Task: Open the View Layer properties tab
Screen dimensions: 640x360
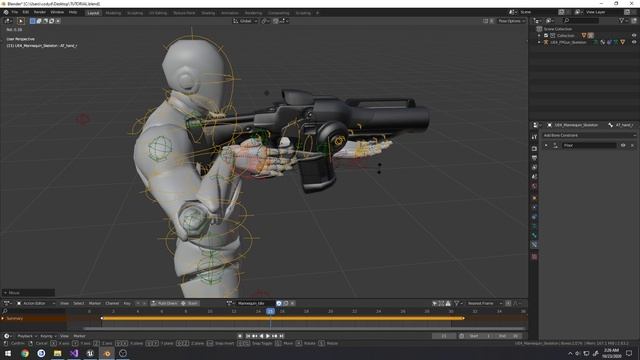Action: click(534, 167)
